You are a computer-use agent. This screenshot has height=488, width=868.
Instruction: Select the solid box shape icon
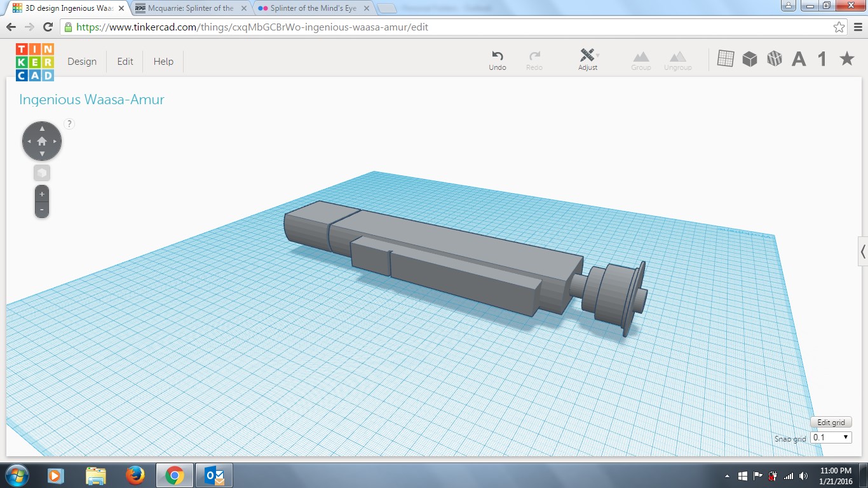point(750,58)
